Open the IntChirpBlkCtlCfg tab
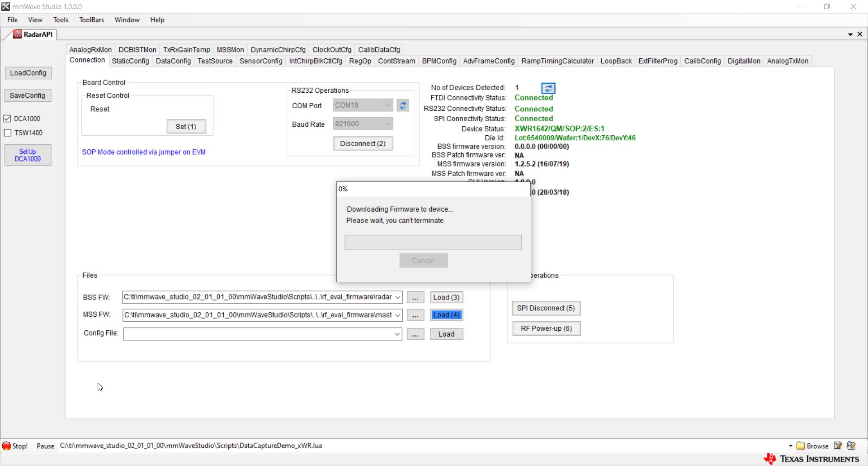Viewport: 868px width, 466px height. 316,61
